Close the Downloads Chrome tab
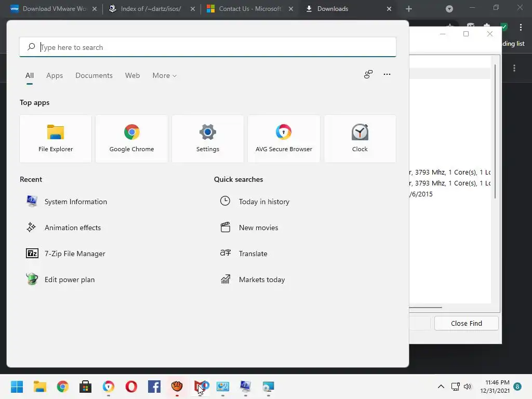The image size is (532, 399). click(389, 9)
